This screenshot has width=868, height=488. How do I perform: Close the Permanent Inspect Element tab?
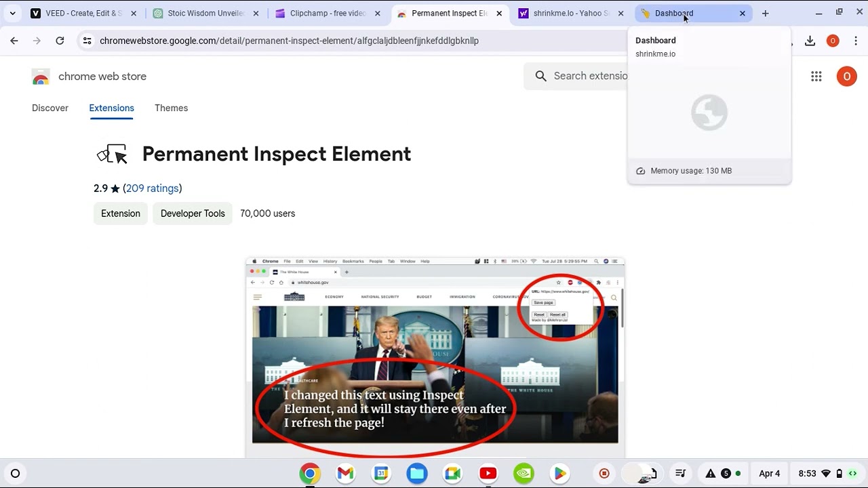(x=499, y=13)
